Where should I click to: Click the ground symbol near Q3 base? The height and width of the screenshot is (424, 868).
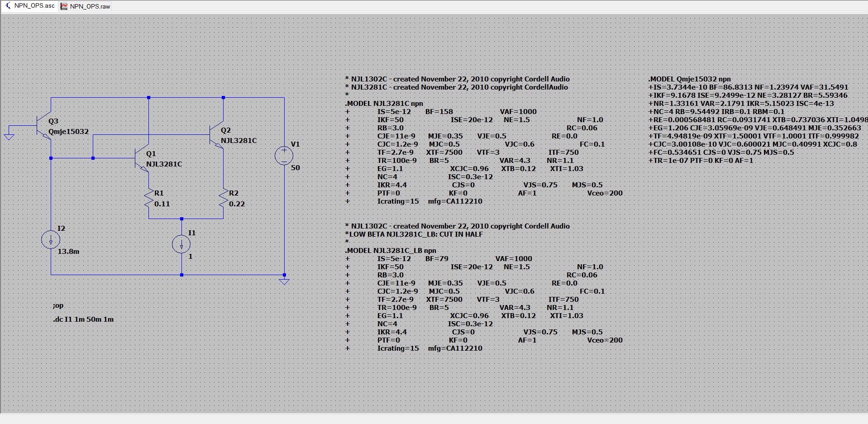coord(9,137)
